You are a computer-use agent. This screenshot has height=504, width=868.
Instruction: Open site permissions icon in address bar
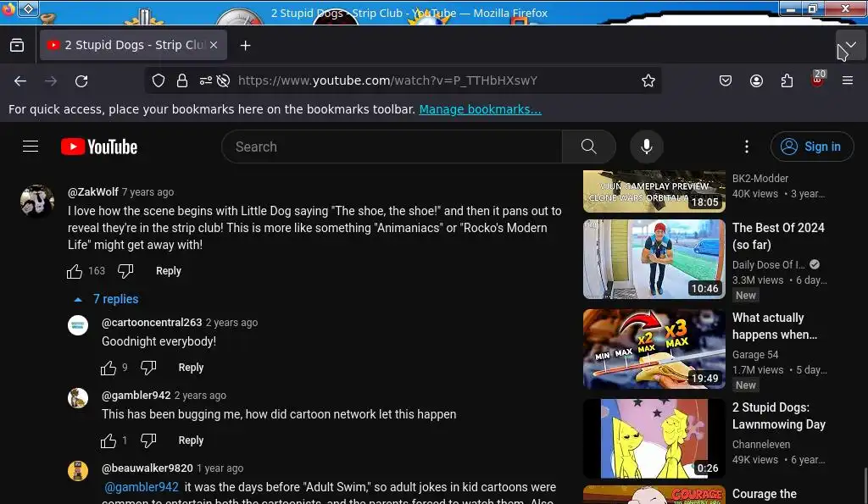tap(205, 80)
